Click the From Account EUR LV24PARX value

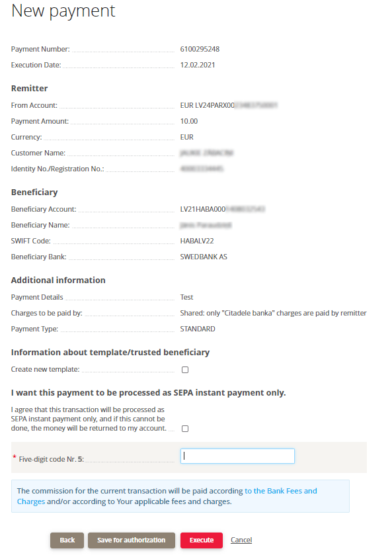pos(229,105)
